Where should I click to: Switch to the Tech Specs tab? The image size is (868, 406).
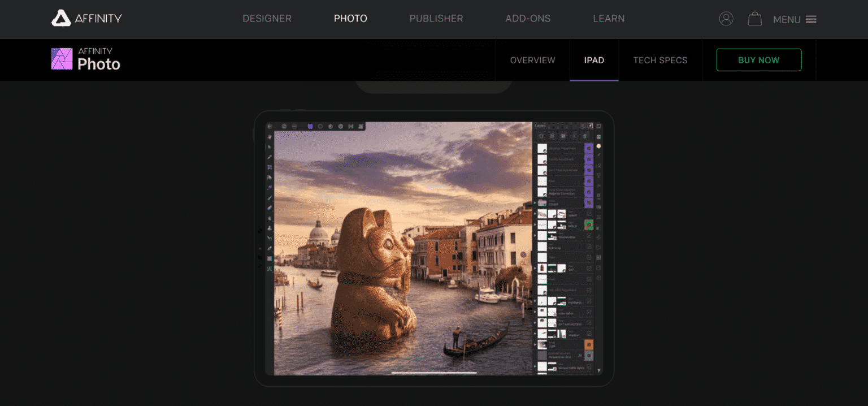point(660,60)
